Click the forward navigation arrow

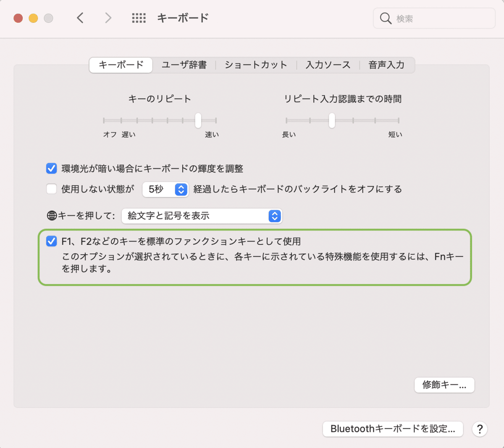[108, 18]
